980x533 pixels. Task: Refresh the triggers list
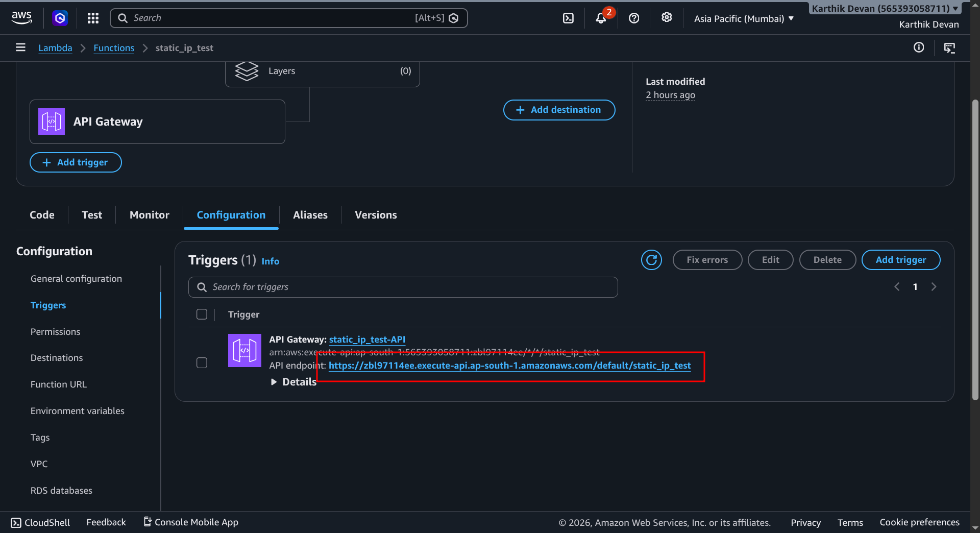651,260
